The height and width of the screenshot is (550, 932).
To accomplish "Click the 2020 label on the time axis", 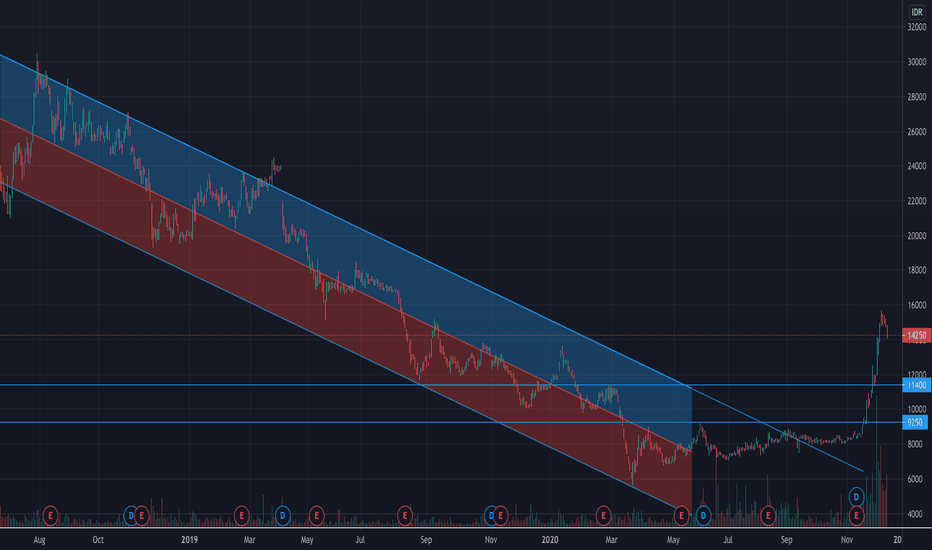I will pyautogui.click(x=550, y=540).
